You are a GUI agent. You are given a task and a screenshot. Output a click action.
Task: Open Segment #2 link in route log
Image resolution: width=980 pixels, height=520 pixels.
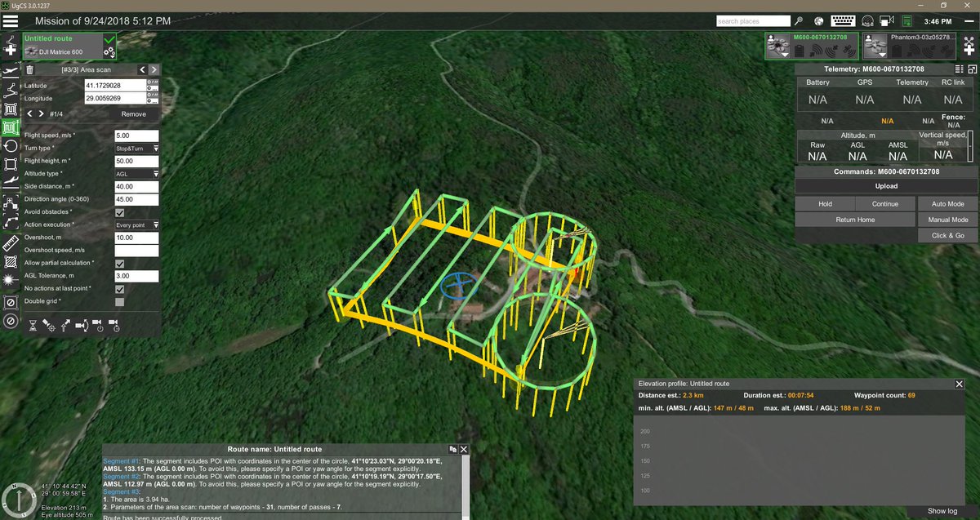pos(122,477)
